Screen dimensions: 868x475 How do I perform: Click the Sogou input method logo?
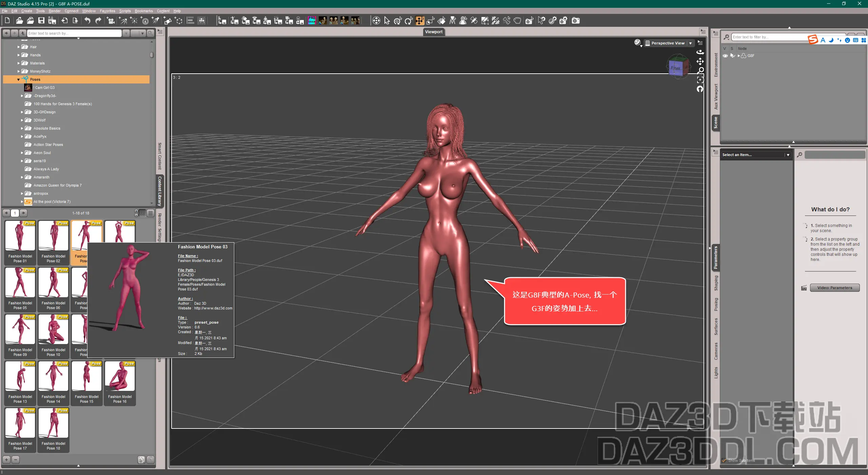coord(813,40)
